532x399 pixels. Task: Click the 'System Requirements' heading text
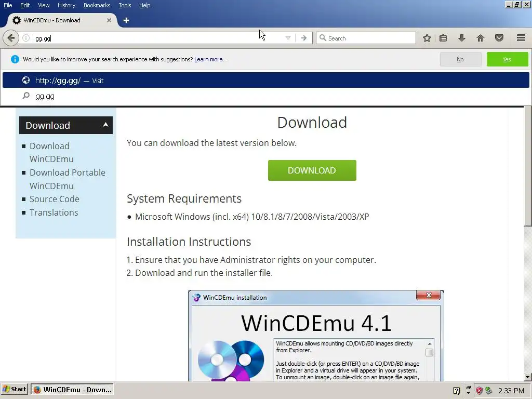(184, 198)
